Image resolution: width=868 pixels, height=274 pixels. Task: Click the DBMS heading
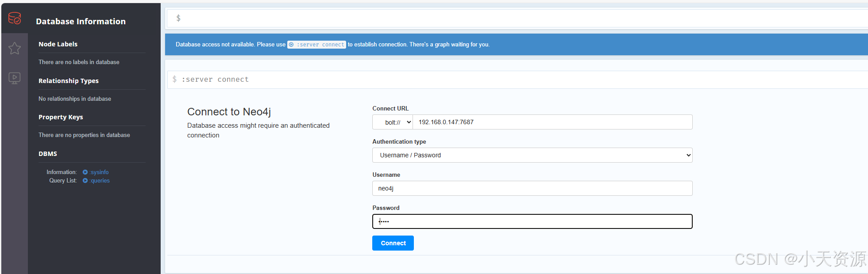(48, 154)
